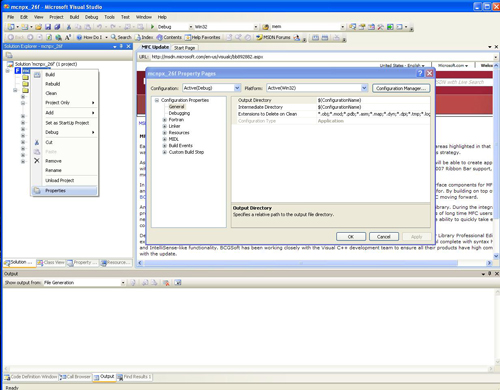This screenshot has height=390, width=500.
Task: Open the Project menu
Action: [56, 17]
